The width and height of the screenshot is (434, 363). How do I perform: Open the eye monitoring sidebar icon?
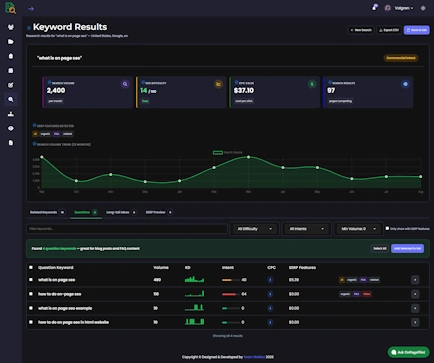click(11, 128)
